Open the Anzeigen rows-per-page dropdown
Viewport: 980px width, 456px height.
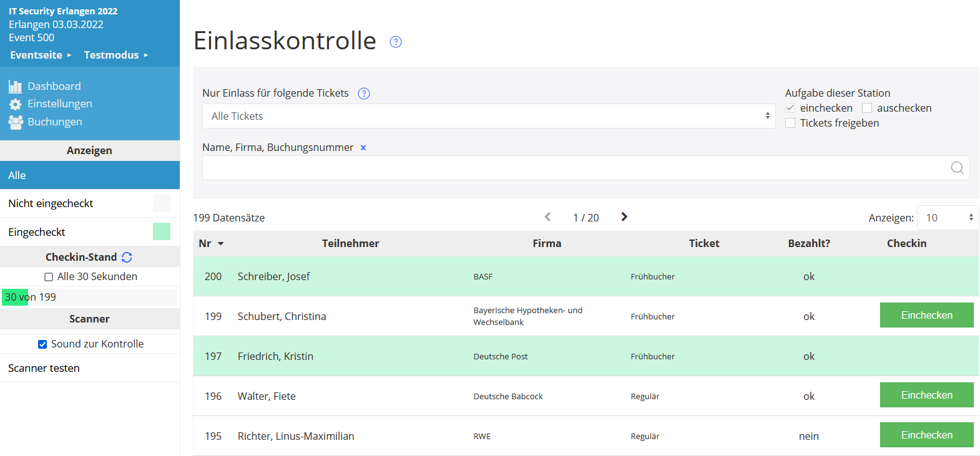[948, 218]
